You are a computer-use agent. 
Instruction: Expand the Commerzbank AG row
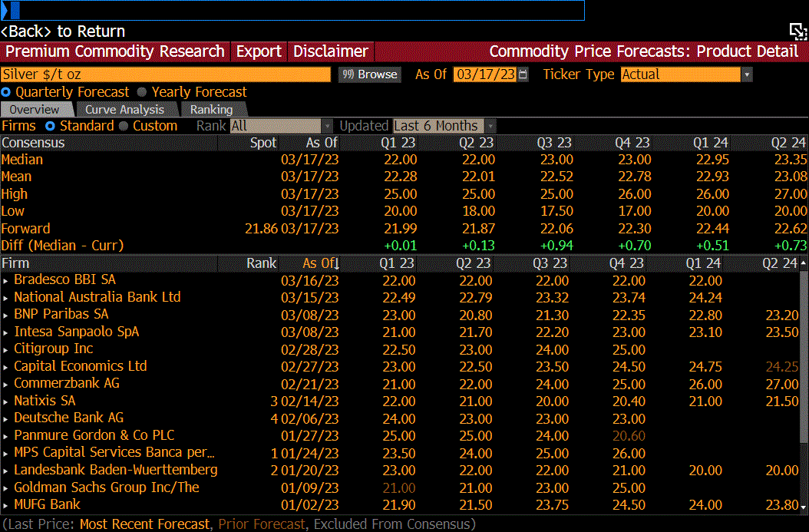tap(5, 385)
